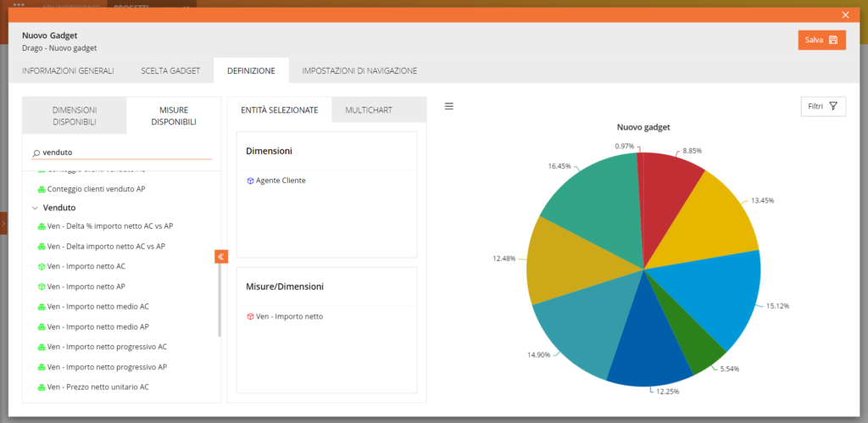Close the Nuovo Gadget dialog
The image size is (868, 423).
[x=844, y=14]
